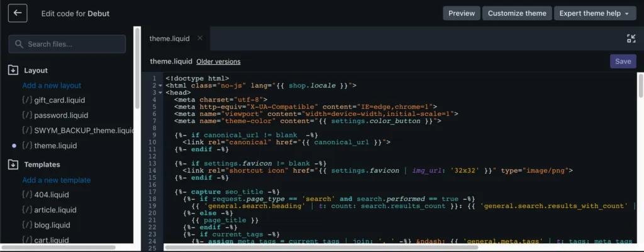The image size is (644, 252).
Task: Click the editor vertical scrollbar
Action: [x=640, y=86]
